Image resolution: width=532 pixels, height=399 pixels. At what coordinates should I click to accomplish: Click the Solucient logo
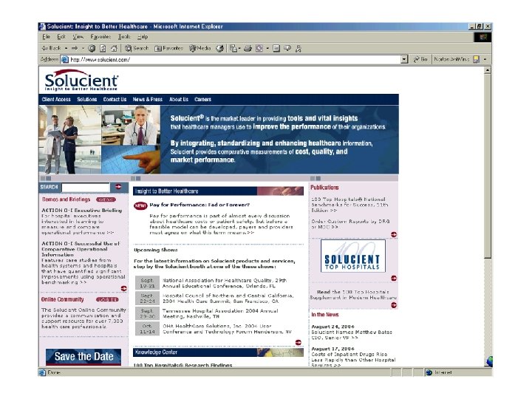tap(81, 80)
